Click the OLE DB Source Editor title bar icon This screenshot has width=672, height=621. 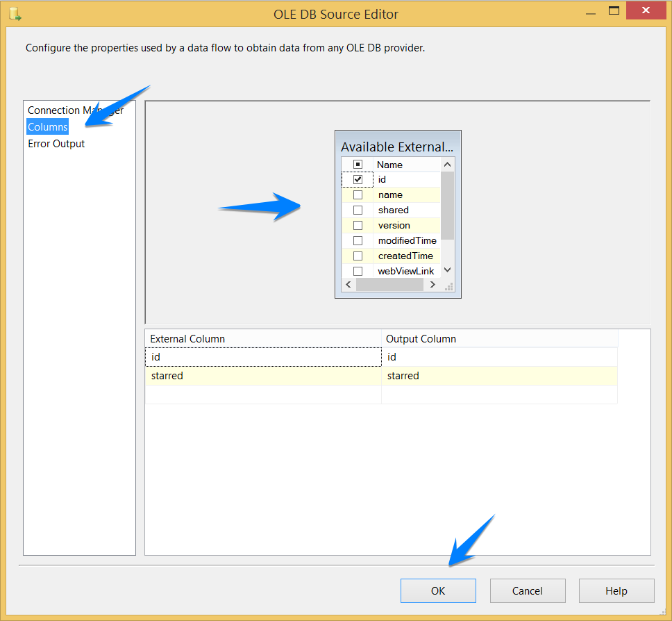click(x=15, y=14)
